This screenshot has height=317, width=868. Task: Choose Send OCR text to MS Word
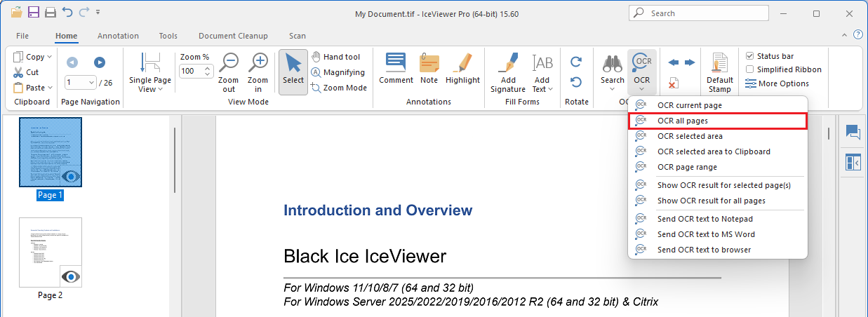click(x=718, y=234)
